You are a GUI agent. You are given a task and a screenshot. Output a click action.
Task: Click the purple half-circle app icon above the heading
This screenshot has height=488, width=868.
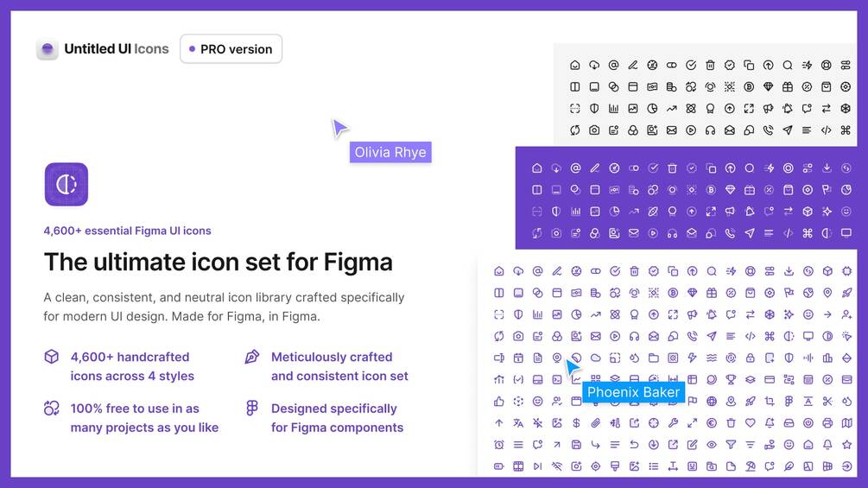(x=67, y=184)
